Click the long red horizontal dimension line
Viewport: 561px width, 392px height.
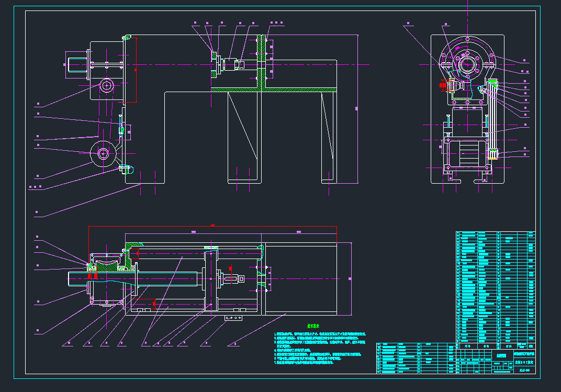tap(212, 226)
